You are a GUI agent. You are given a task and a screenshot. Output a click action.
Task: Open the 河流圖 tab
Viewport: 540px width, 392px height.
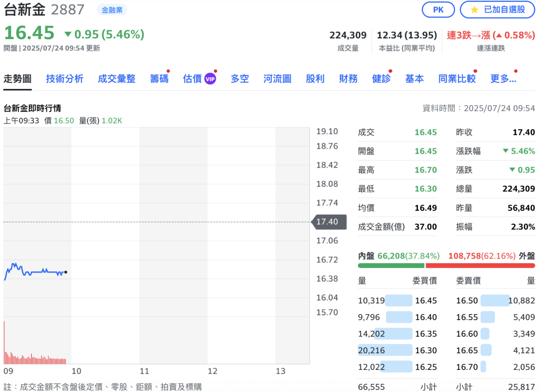click(x=277, y=79)
